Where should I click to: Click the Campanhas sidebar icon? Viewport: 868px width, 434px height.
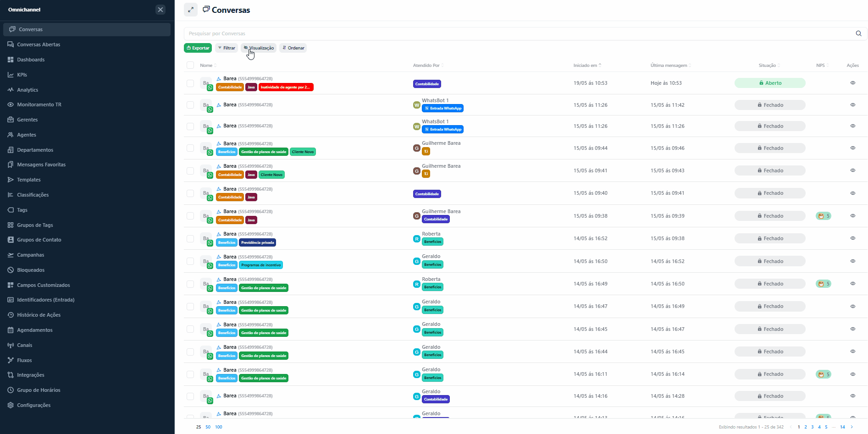coord(11,255)
